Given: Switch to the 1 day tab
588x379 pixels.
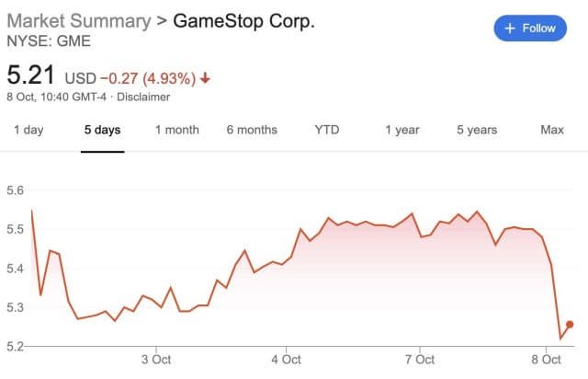Looking at the screenshot, I should [28, 130].
